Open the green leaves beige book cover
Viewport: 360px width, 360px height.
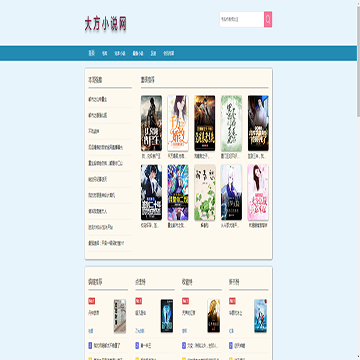point(205,192)
